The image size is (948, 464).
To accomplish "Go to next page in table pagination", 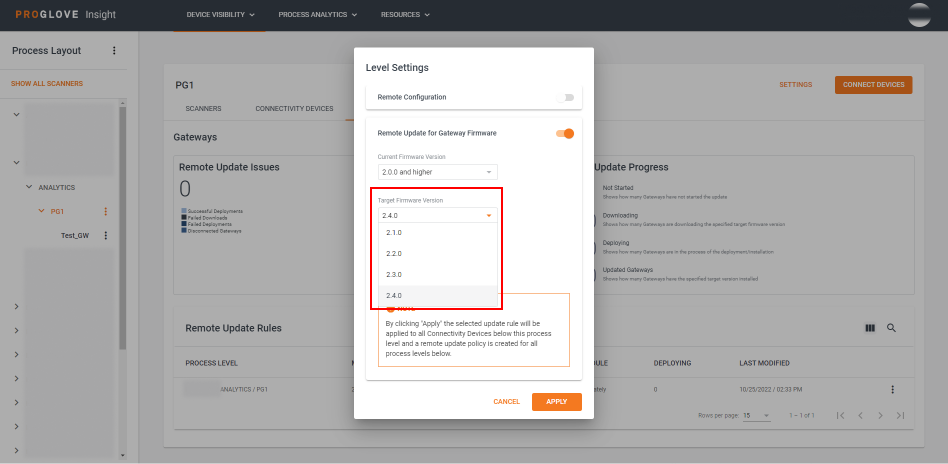I will click(880, 415).
